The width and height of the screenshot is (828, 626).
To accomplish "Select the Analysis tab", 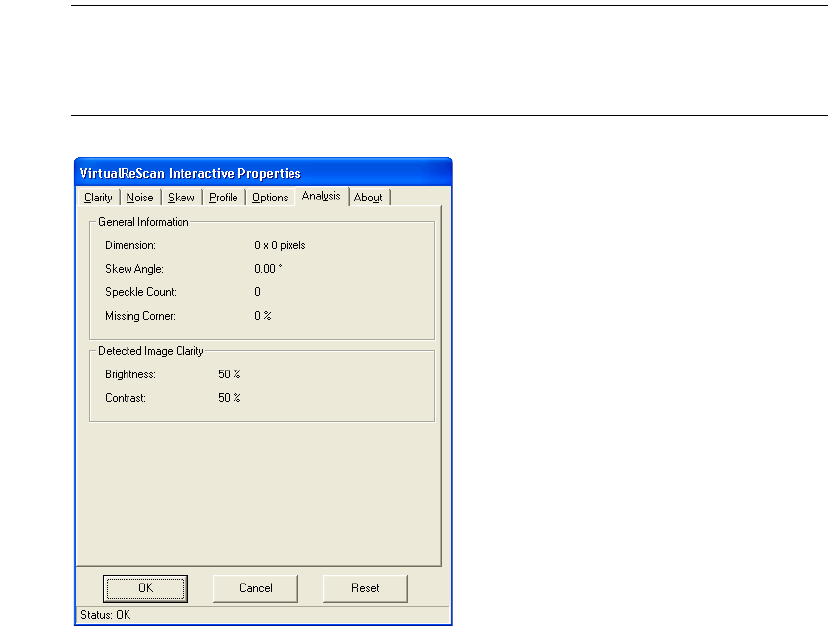I will click(321, 196).
